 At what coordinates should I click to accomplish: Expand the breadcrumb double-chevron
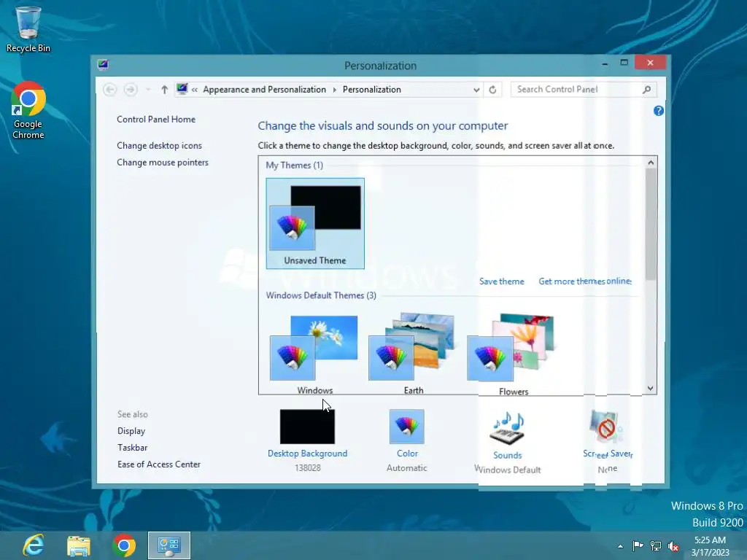pyautogui.click(x=194, y=90)
